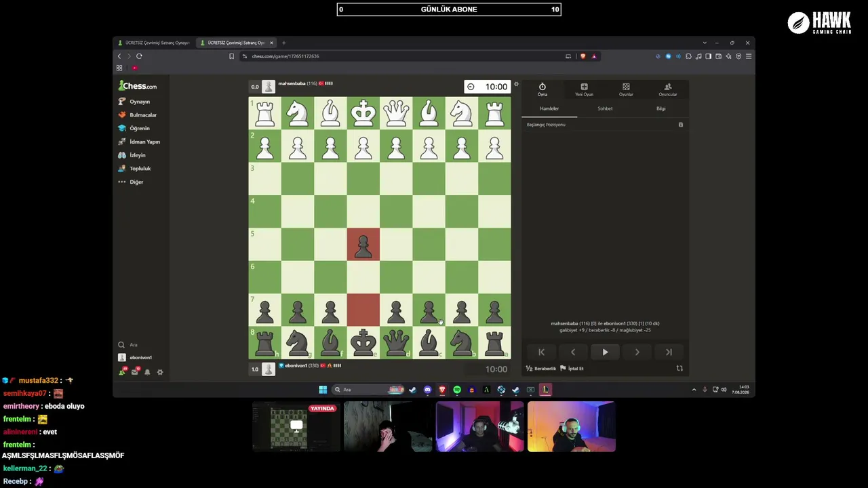Open Topluluk in the sidebar
The height and width of the screenshot is (488, 868).
(134, 168)
